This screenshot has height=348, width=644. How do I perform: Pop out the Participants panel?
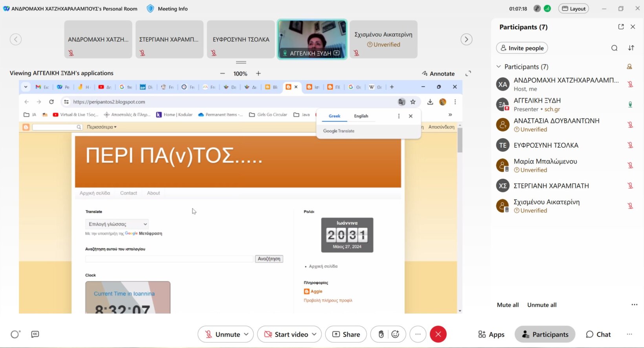coord(621,27)
